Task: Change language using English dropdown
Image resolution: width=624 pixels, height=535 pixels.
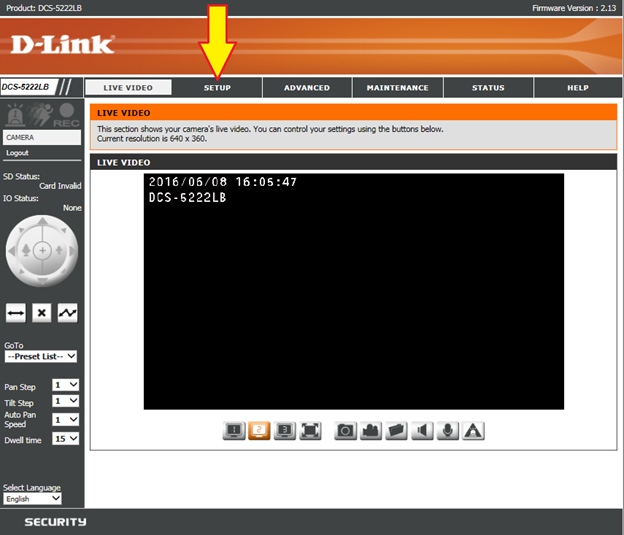Action: 32,498
